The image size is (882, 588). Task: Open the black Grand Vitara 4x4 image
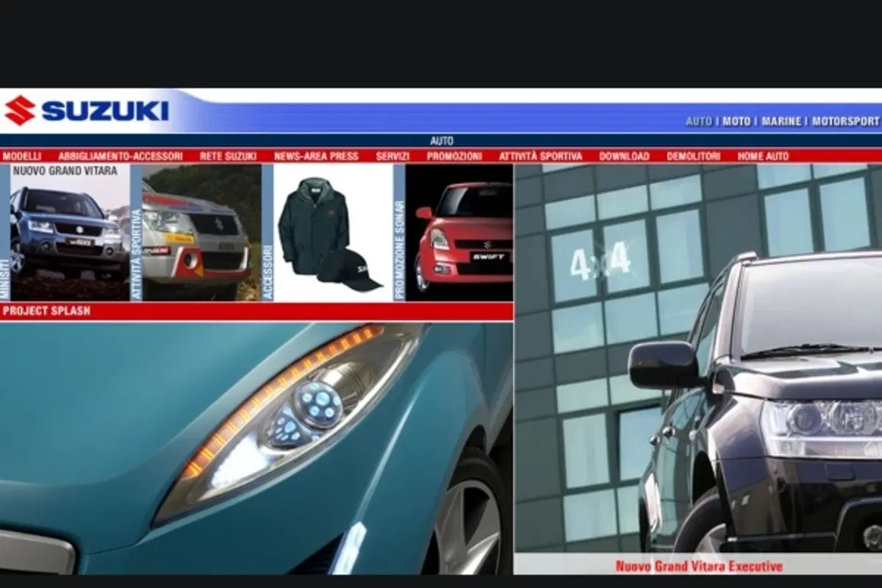click(x=698, y=359)
